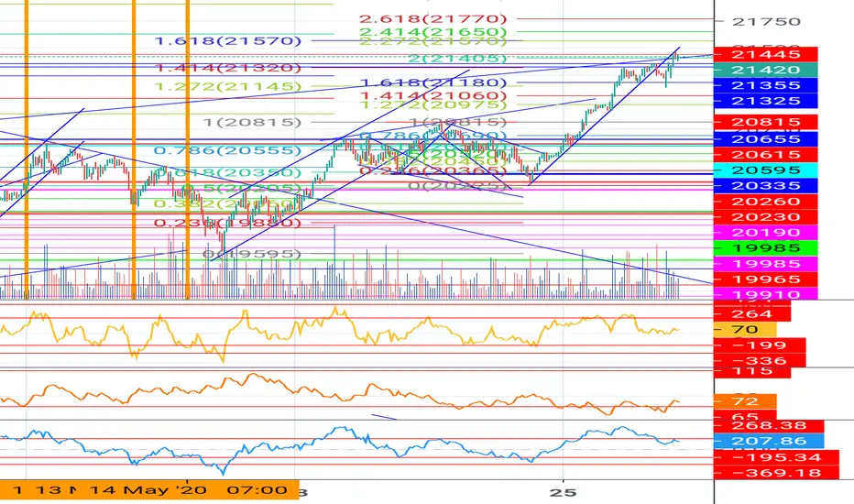The image size is (854, 504).
Task: Click the blue 20335 price label
Action: [x=765, y=186]
